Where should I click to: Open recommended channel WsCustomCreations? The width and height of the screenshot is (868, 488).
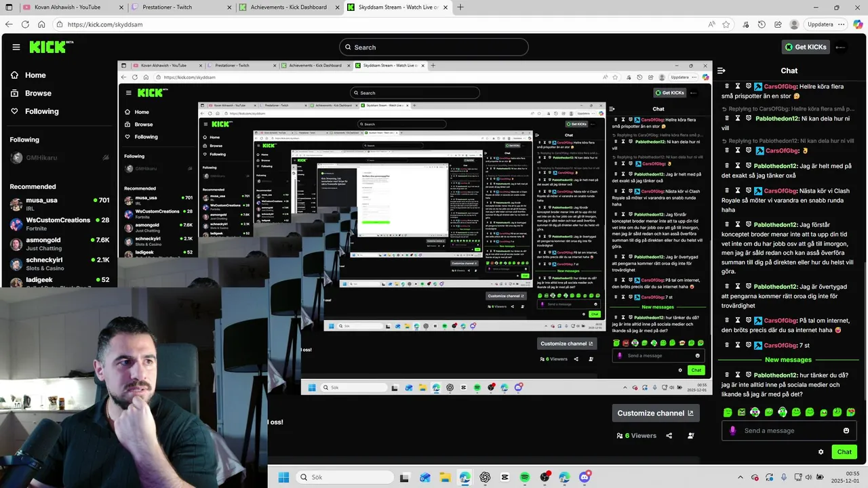(59, 224)
